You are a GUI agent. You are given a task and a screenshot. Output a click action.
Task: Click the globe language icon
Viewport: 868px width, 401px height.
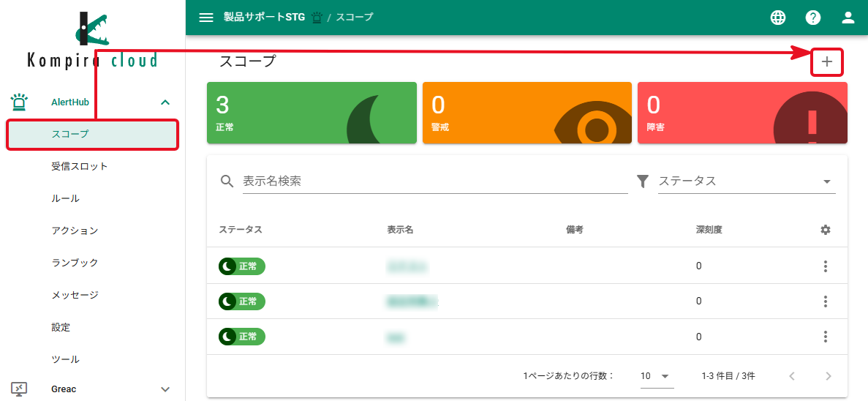tap(778, 18)
